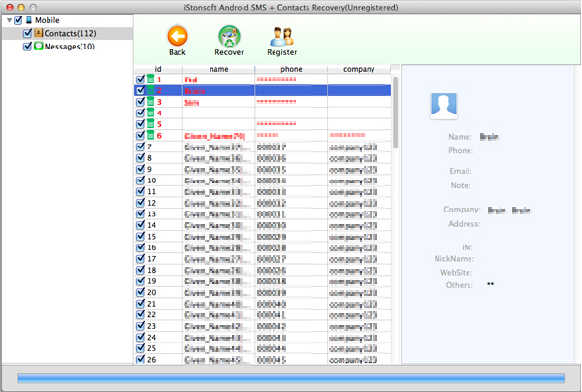Click the Back arrow icon
Viewport: 582px width, 392px height.
coord(177,37)
